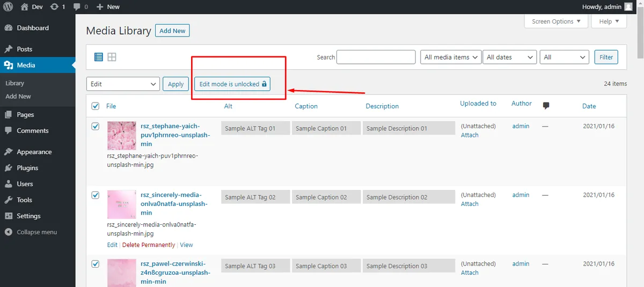Sort by Caption column
Viewport: 644px width, 287px height.
click(x=306, y=106)
